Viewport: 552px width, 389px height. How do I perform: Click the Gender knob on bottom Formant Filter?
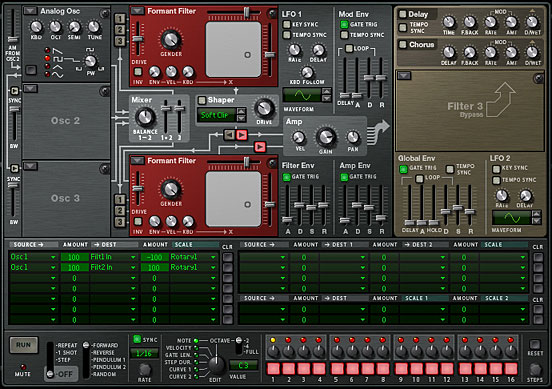click(x=171, y=189)
